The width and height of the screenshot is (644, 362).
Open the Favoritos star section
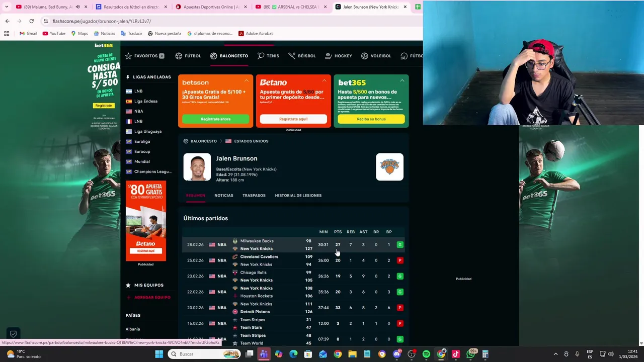pyautogui.click(x=144, y=56)
